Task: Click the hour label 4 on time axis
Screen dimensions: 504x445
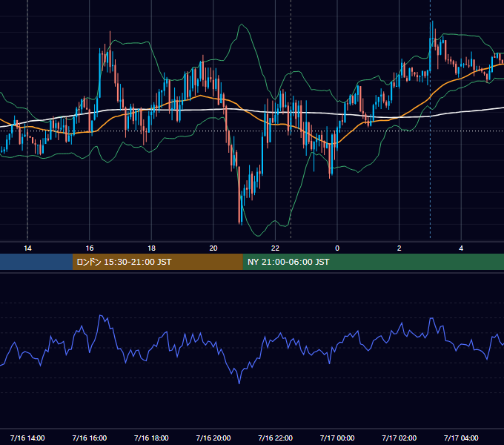Action: 461,248
